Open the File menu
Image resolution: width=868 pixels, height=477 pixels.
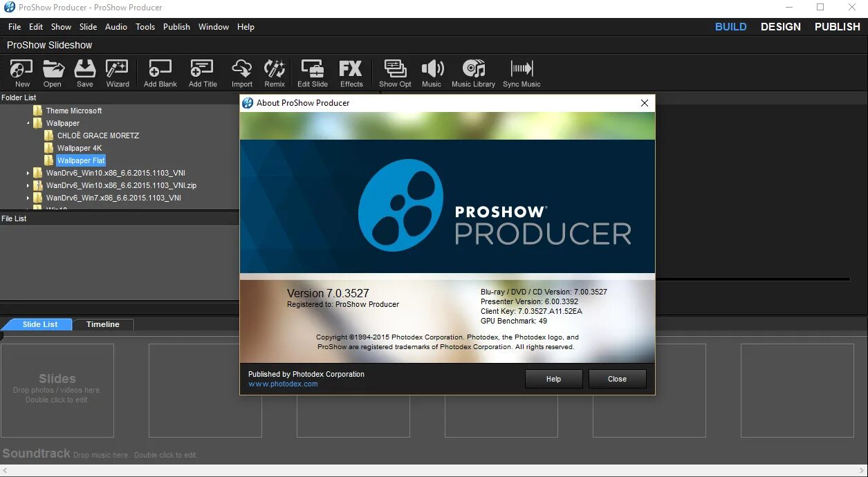(15, 27)
